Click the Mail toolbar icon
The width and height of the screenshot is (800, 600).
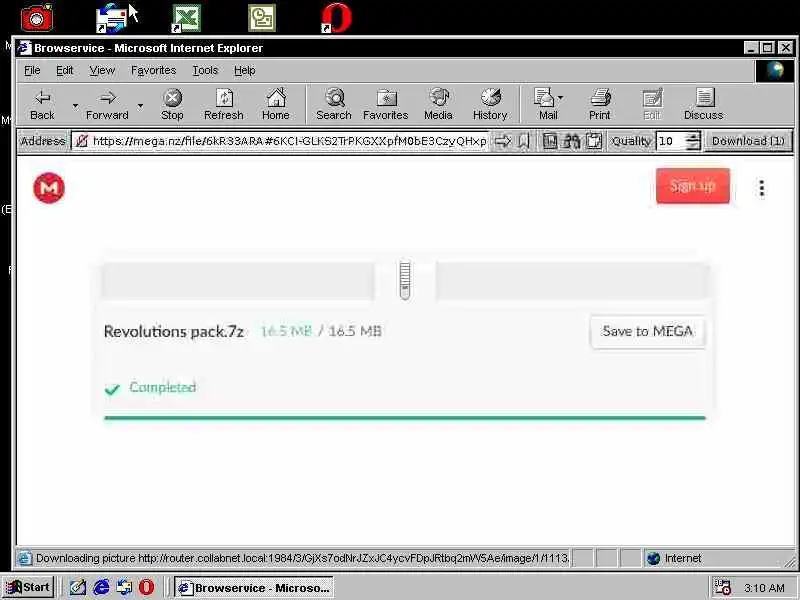(x=544, y=105)
